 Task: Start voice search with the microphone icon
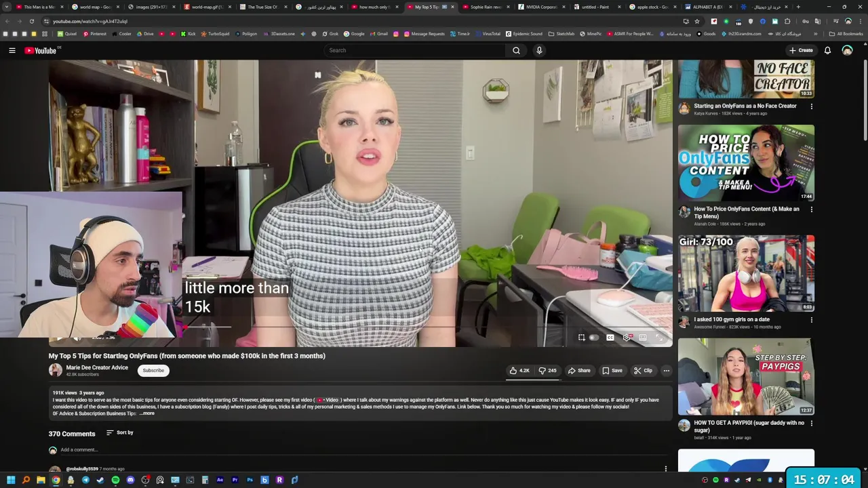coord(539,50)
